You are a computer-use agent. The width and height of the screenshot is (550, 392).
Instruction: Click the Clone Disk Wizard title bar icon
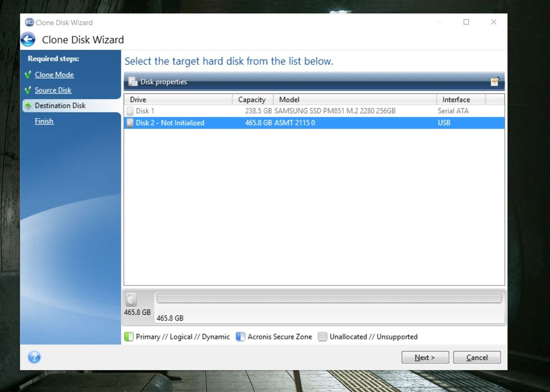(x=29, y=22)
